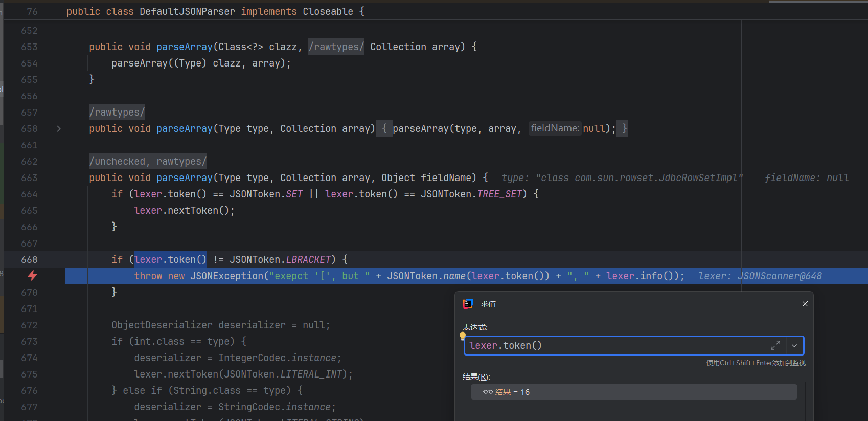Open the expression history dropdown
This screenshot has width=868, height=421.
point(794,346)
